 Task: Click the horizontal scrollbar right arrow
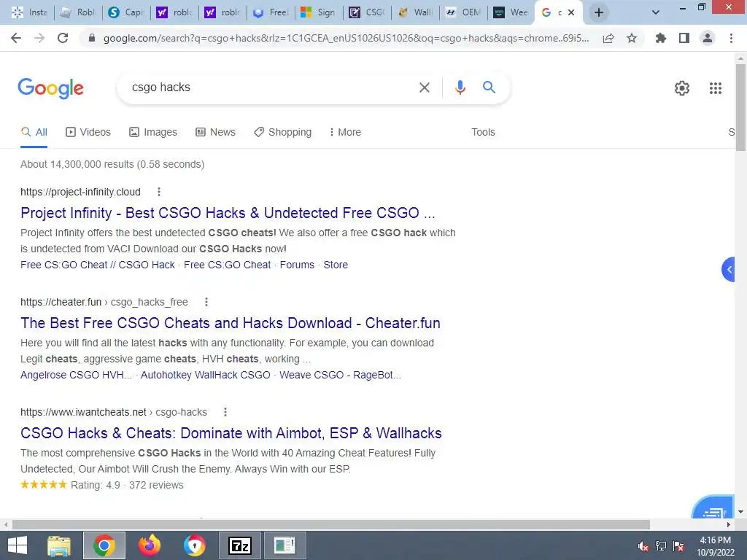729,524
